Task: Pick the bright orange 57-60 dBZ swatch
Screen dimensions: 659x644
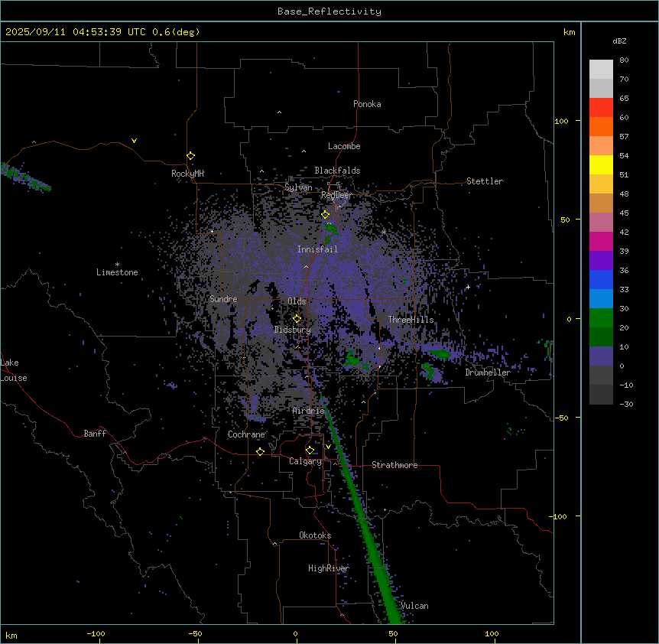Action: tap(601, 126)
